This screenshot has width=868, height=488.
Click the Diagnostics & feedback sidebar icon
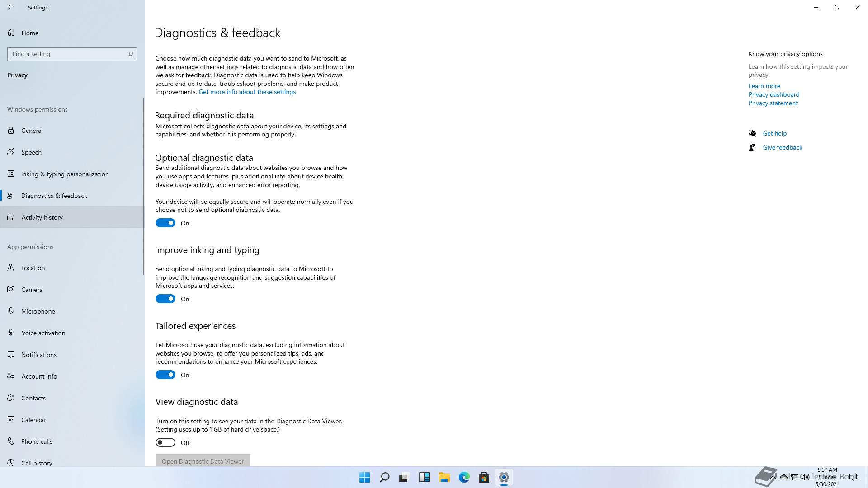point(11,196)
